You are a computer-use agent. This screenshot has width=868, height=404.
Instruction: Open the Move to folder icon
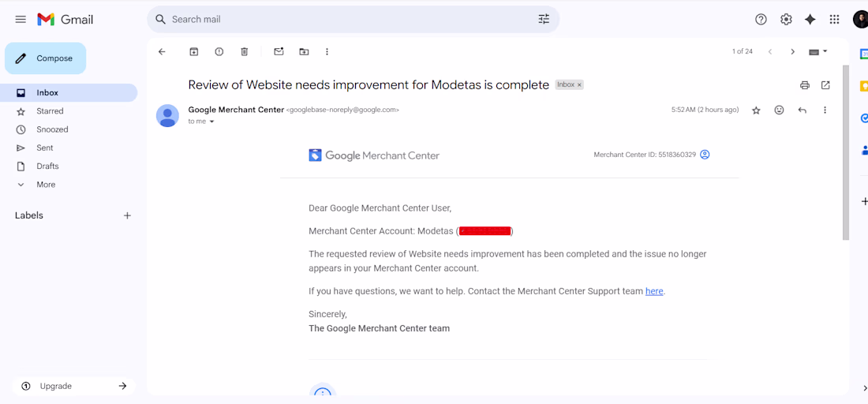tap(304, 52)
